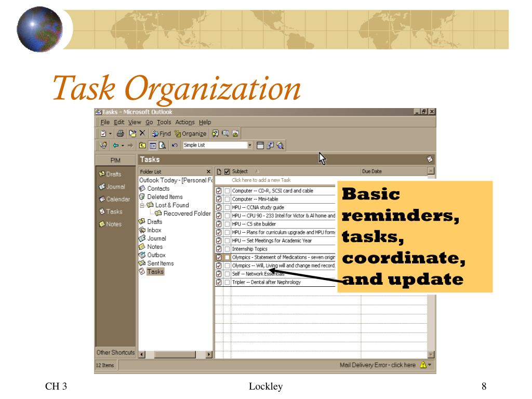Viewport: 532px width, 399px height.
Task: Click the Journal shortcut in Outlook bar
Action: [x=112, y=187]
